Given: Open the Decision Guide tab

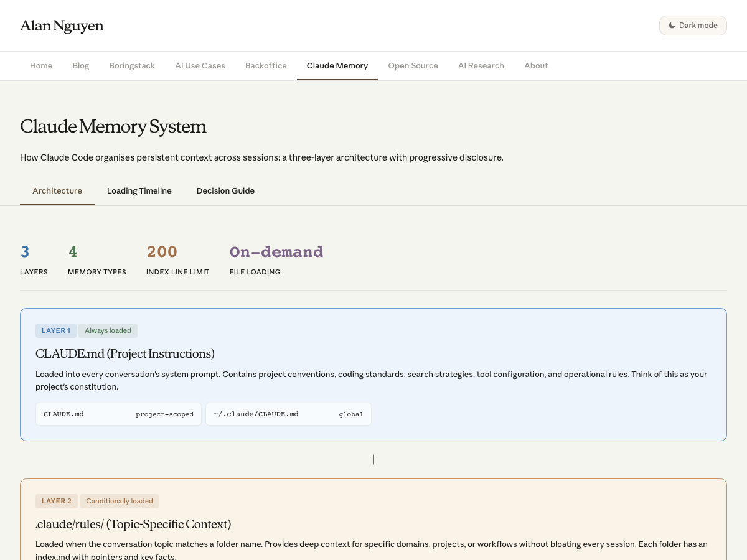Looking at the screenshot, I should (225, 190).
